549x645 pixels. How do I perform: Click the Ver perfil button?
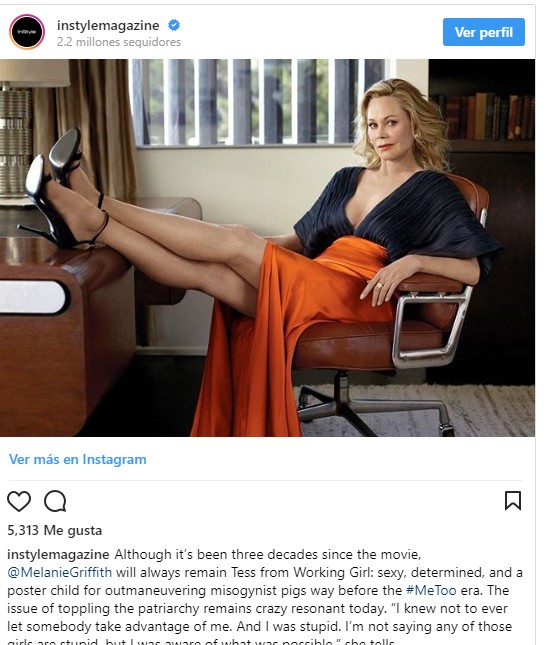click(x=484, y=32)
